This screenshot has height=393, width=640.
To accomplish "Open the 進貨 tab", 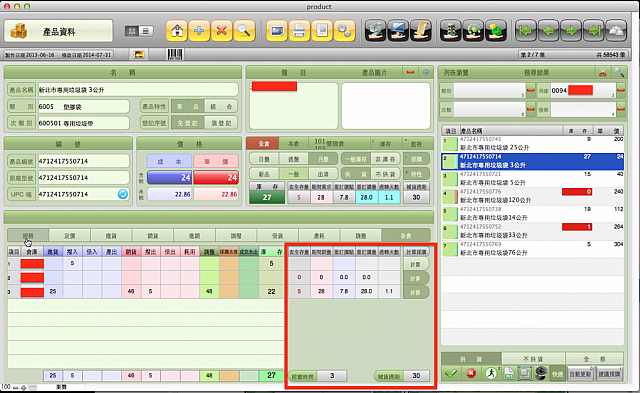I will [111, 236].
